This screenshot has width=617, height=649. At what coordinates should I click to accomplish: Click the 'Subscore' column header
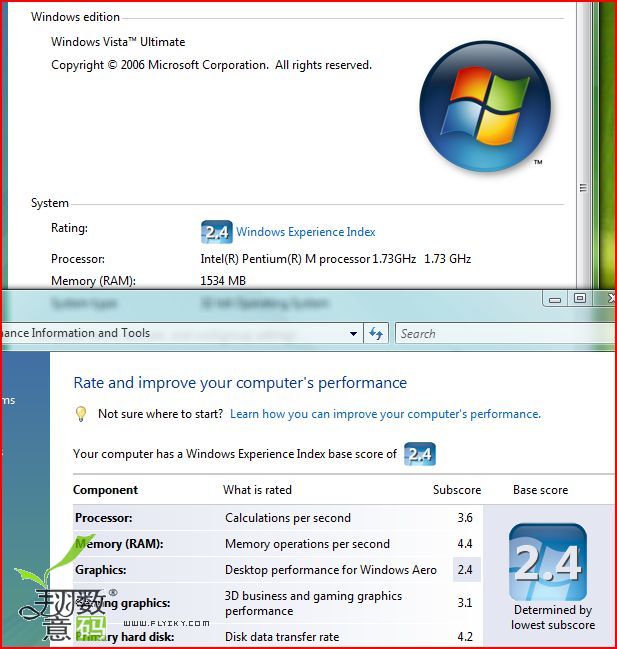[x=457, y=490]
